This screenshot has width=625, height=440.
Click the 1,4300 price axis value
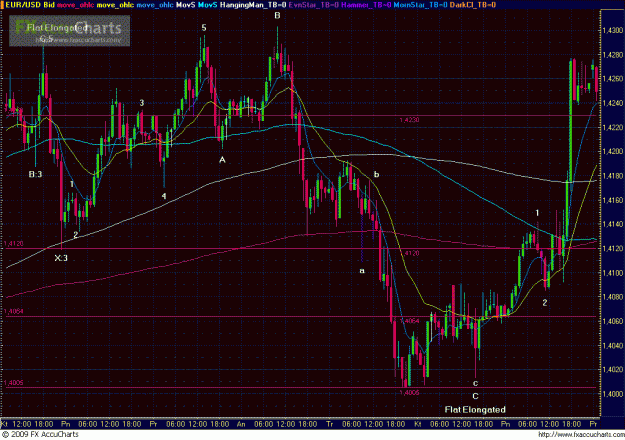click(x=613, y=30)
